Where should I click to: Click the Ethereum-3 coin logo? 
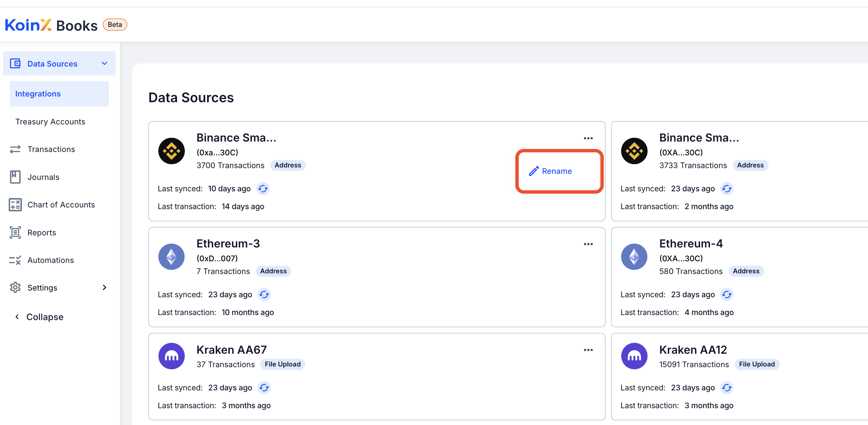pos(171,257)
